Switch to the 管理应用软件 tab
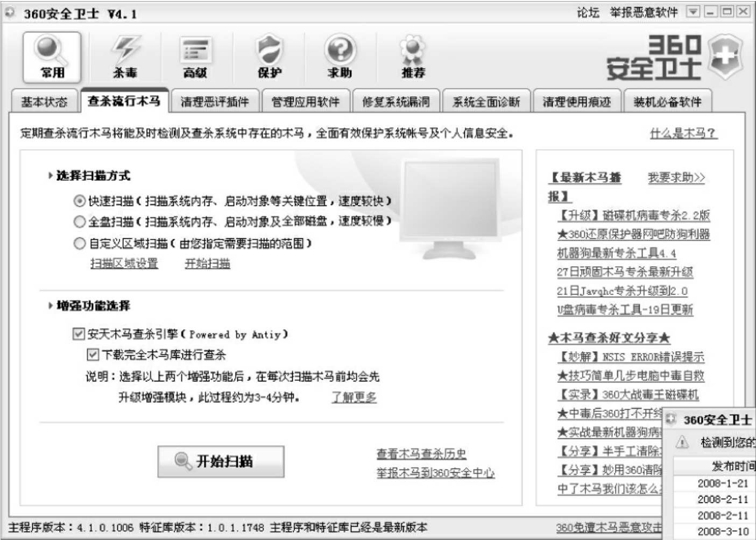Image resolution: width=756 pixels, height=540 pixels. [305, 102]
